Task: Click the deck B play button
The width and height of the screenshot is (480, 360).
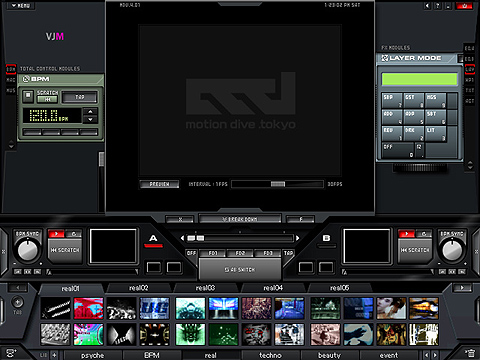Action: coord(406,234)
